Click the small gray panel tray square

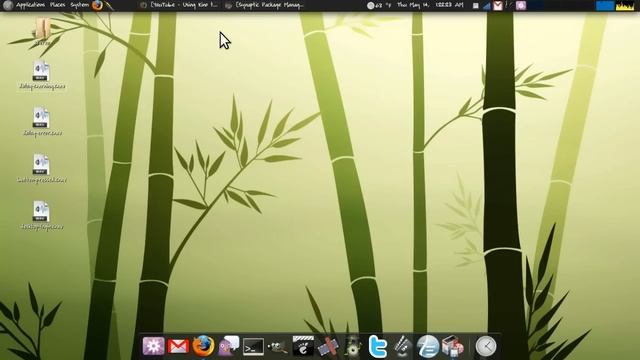tap(476, 6)
